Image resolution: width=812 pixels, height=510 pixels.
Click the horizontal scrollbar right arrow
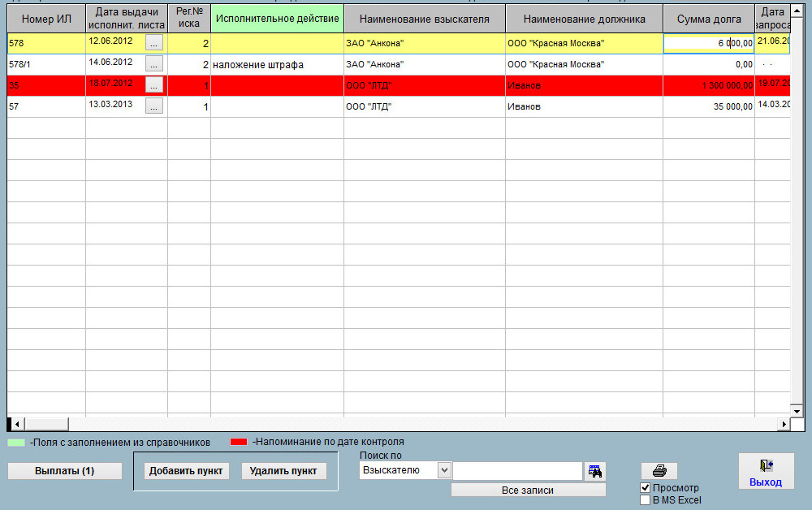point(784,424)
